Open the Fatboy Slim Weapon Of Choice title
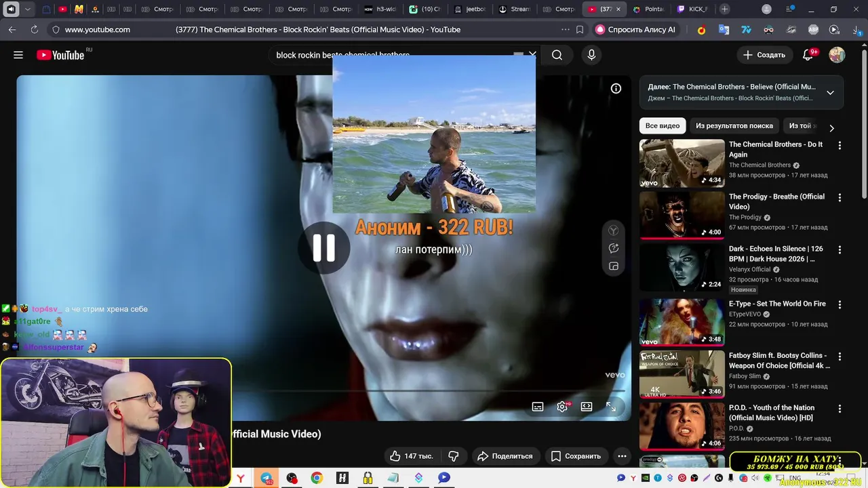The image size is (868, 488). coord(779,361)
